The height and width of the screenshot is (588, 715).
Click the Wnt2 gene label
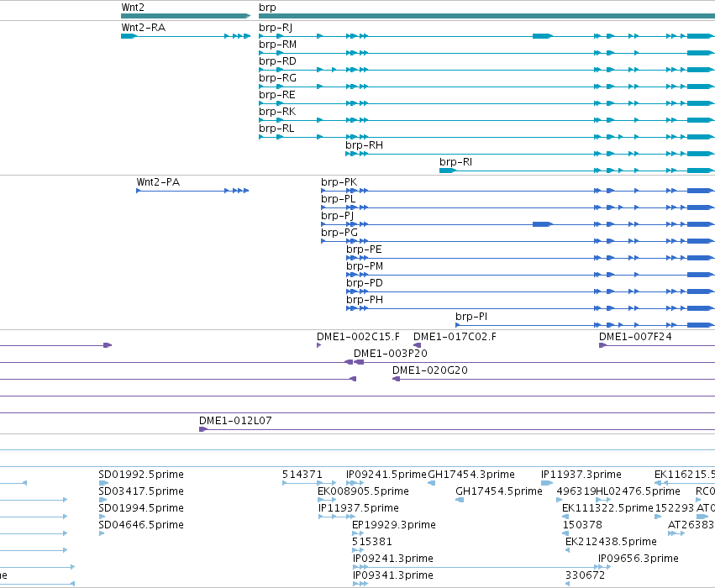tap(133, 8)
